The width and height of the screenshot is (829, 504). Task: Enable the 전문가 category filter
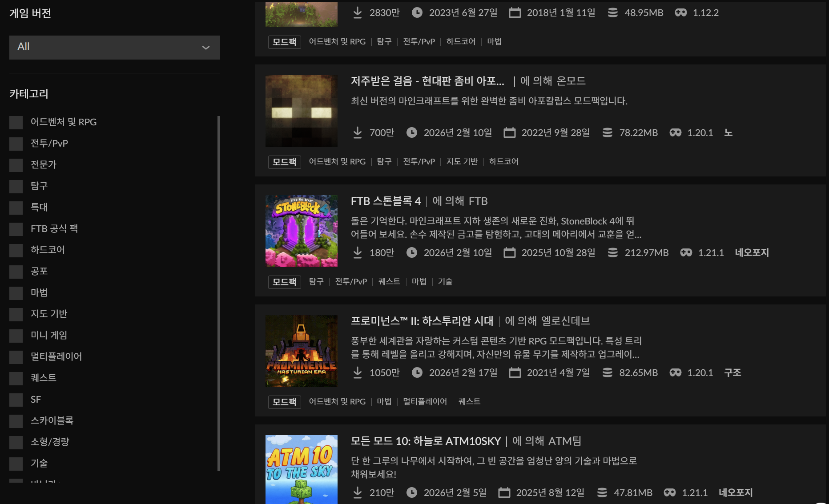(x=16, y=165)
